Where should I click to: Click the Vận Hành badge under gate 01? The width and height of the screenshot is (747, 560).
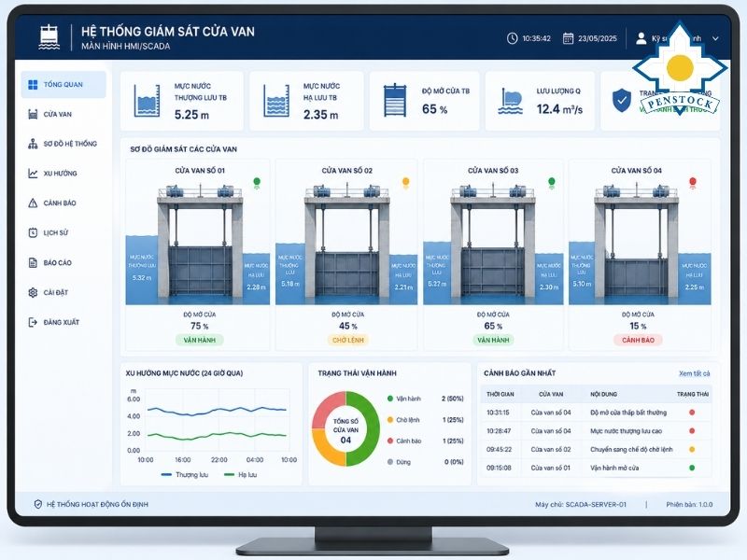(x=200, y=340)
